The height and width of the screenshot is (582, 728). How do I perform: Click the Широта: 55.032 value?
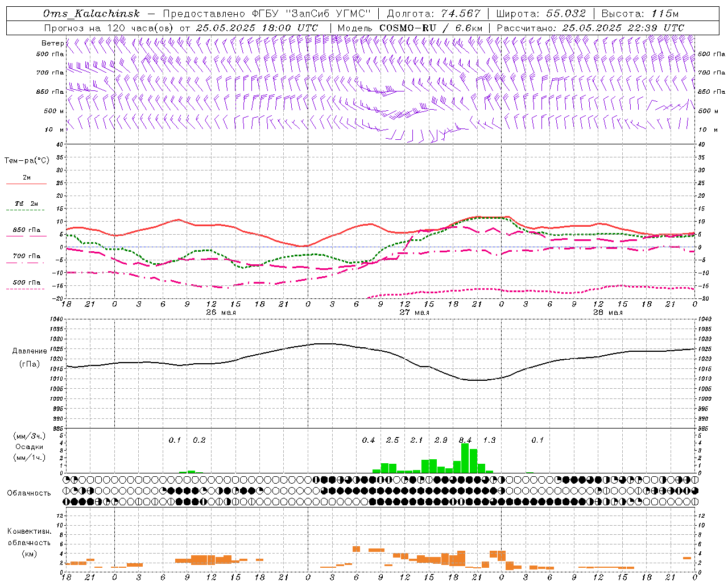(540, 14)
